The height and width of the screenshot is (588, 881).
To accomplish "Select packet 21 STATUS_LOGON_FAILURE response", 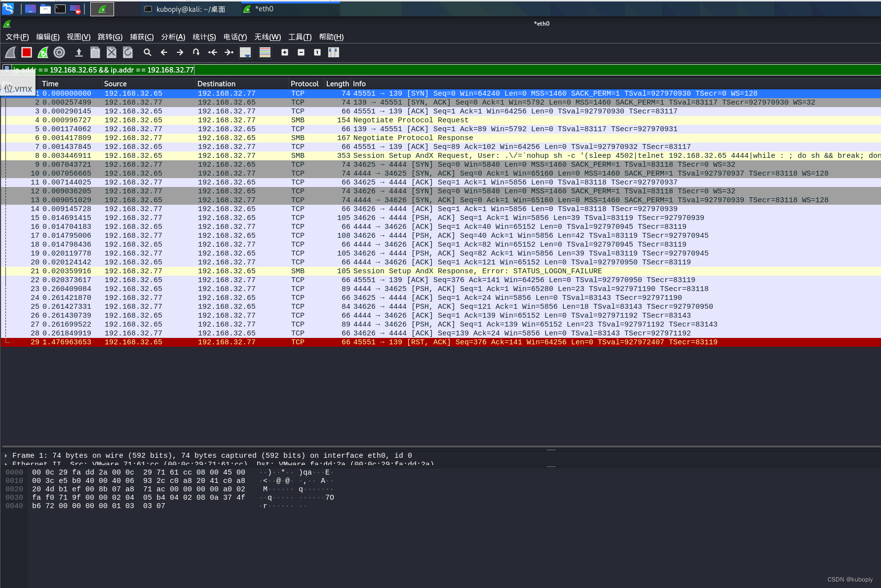I will tap(440, 271).
